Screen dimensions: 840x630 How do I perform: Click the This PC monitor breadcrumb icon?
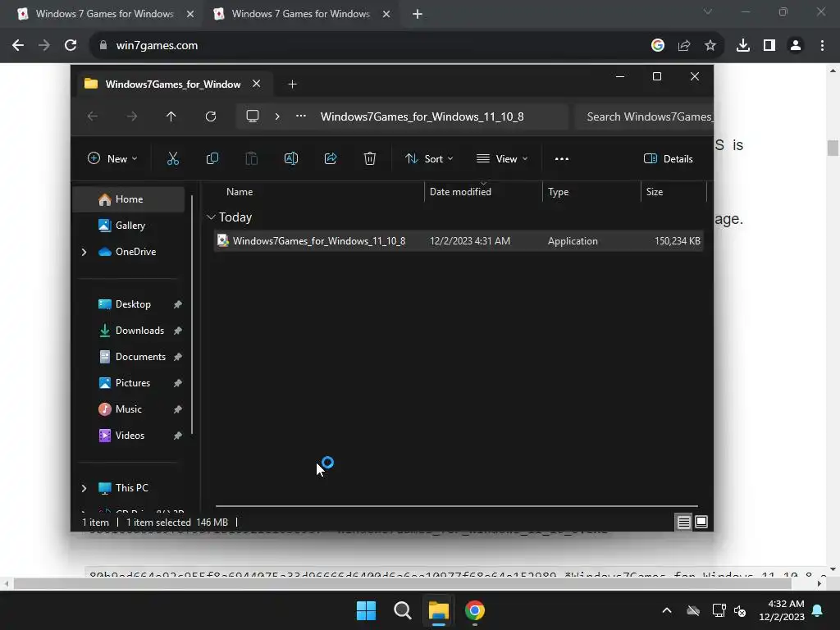[x=253, y=116]
